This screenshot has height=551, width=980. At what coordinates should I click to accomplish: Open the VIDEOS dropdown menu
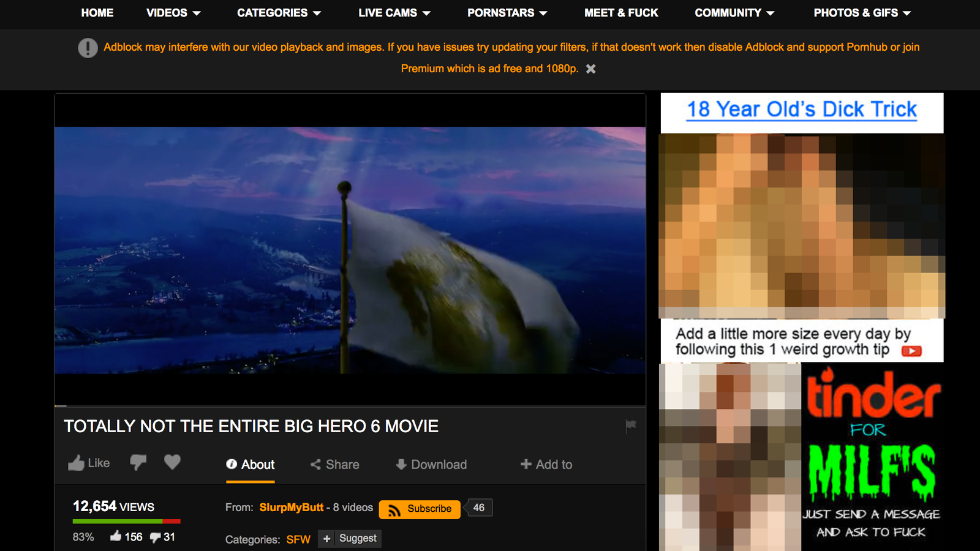[x=173, y=13]
